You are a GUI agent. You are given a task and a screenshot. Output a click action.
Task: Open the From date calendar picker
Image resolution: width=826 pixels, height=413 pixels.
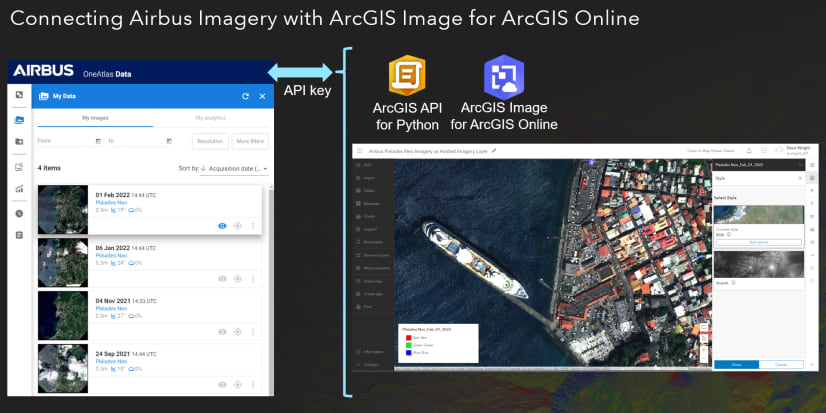98,141
